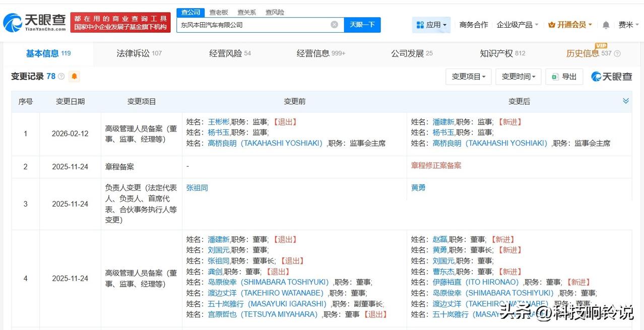Screen dimensions: 644x330
Task: Click the TianYanCha logo at top left
Action: pos(35,22)
